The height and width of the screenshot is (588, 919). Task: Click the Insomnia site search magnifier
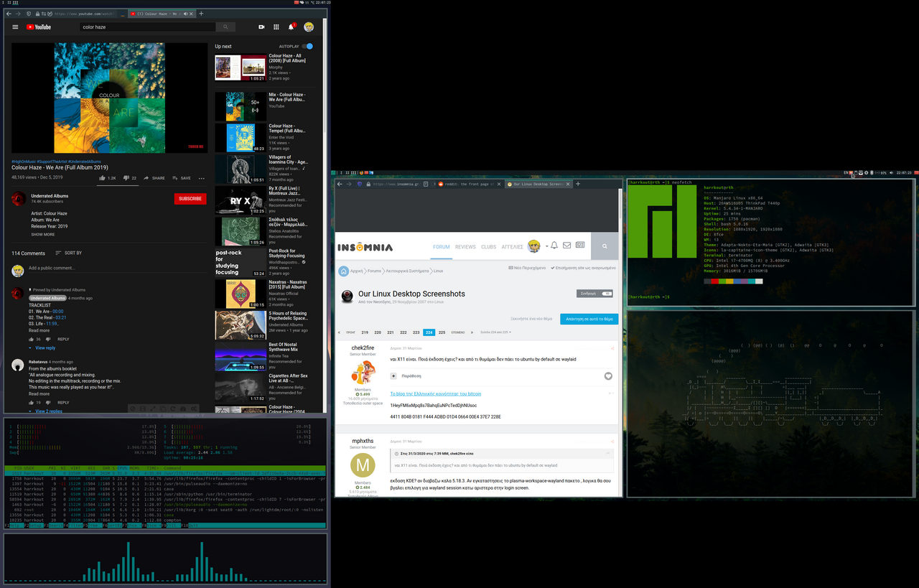click(605, 246)
